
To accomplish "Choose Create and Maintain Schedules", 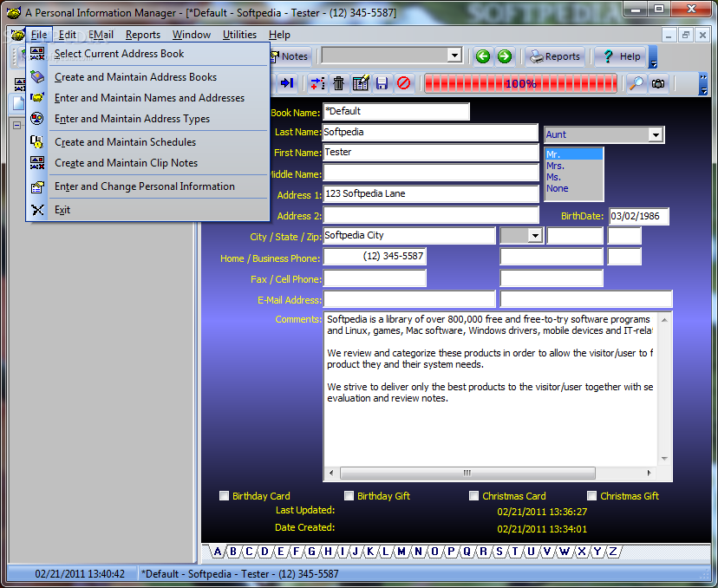I will pos(147,142).
